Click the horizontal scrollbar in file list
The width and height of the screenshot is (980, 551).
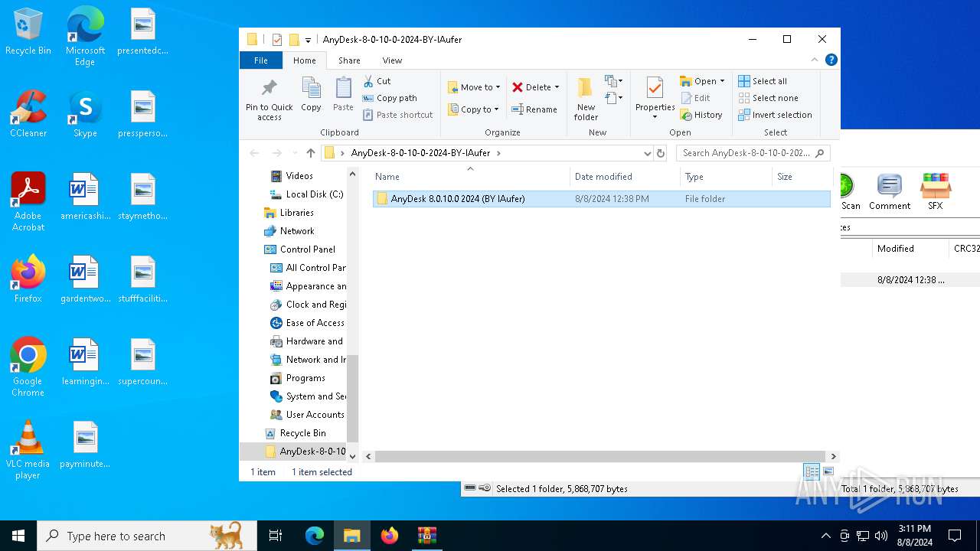(x=599, y=456)
